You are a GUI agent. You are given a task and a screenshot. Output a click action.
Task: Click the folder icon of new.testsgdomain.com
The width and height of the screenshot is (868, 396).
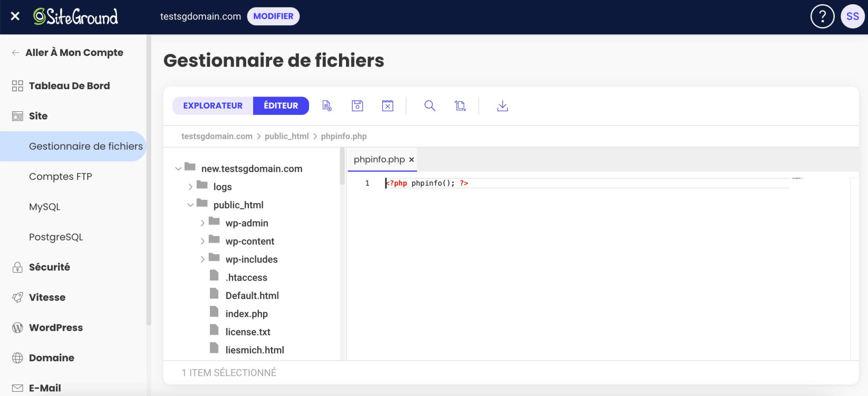pos(190,167)
